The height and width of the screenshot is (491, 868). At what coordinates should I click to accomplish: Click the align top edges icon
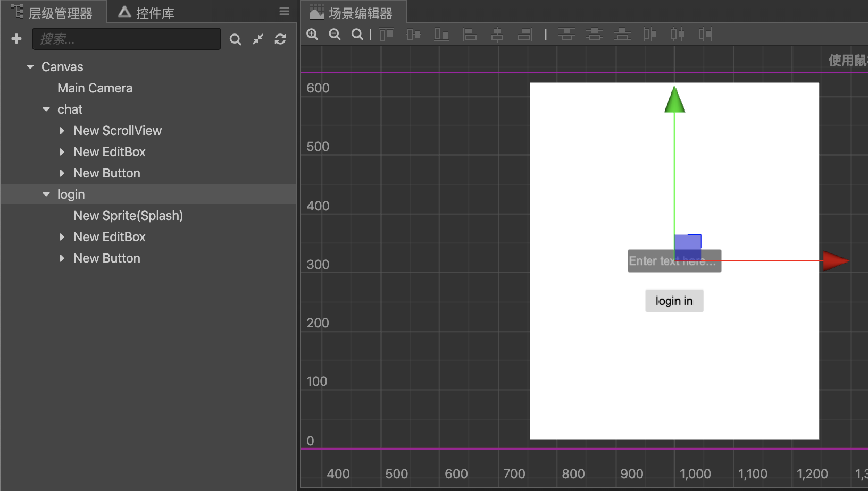click(x=386, y=34)
